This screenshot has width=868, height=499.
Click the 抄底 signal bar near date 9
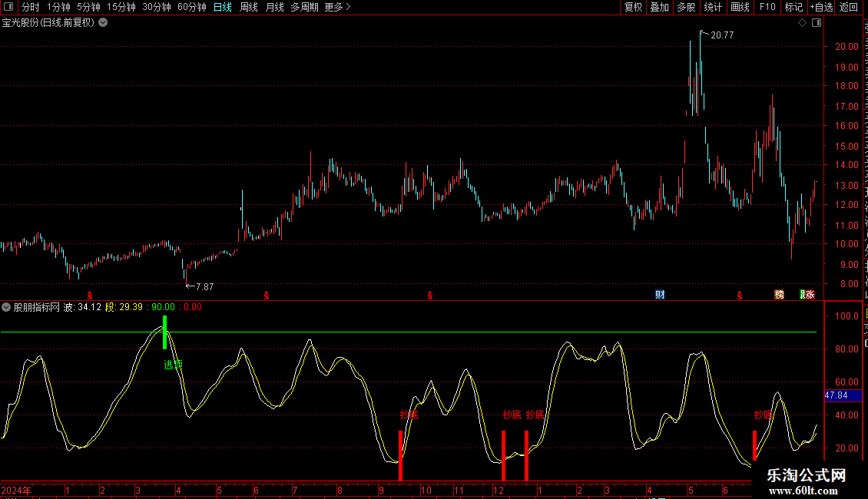click(x=401, y=455)
